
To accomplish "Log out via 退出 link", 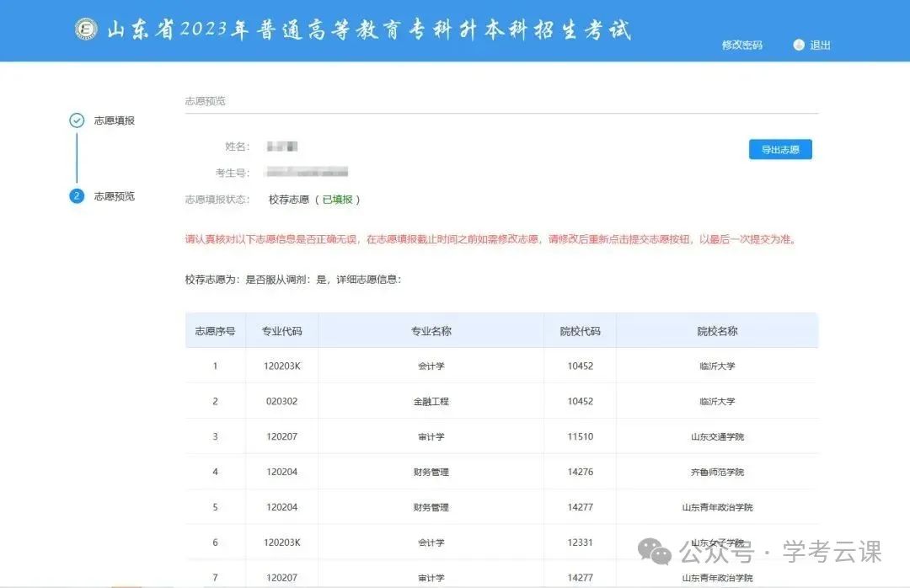I will pyautogui.click(x=820, y=45).
